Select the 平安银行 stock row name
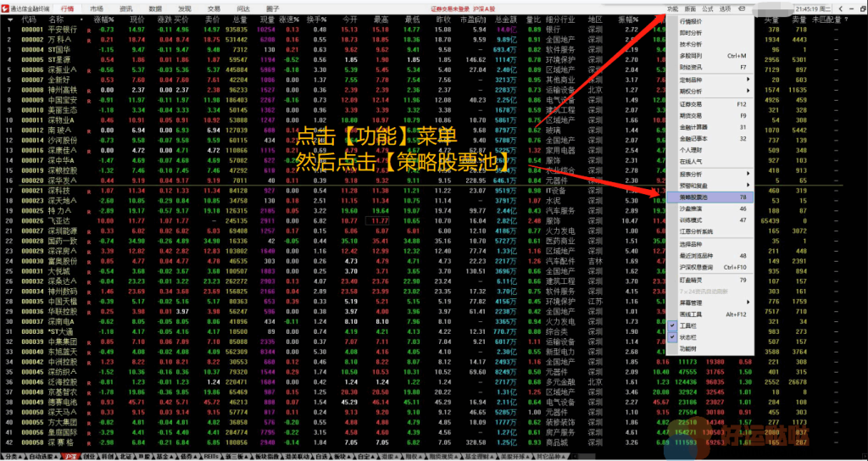Viewport: 868px width, 461px height. pos(63,30)
